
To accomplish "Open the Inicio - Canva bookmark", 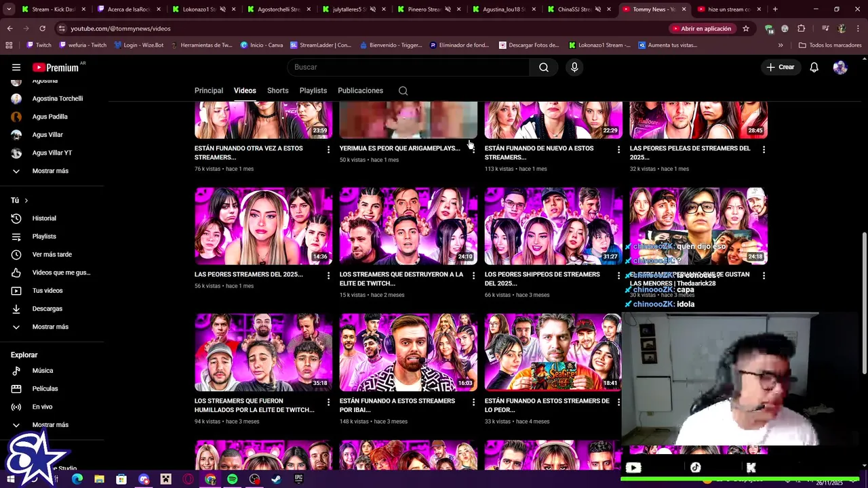I will 262,45.
